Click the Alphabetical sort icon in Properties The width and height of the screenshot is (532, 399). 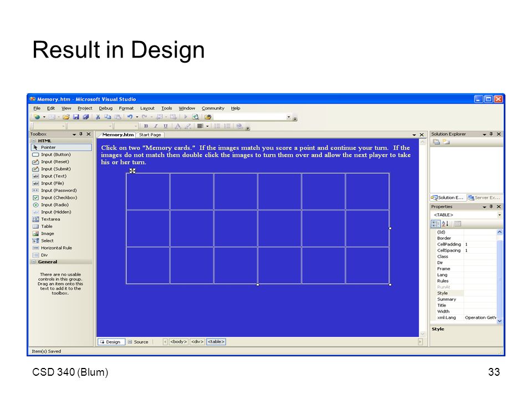pos(445,224)
